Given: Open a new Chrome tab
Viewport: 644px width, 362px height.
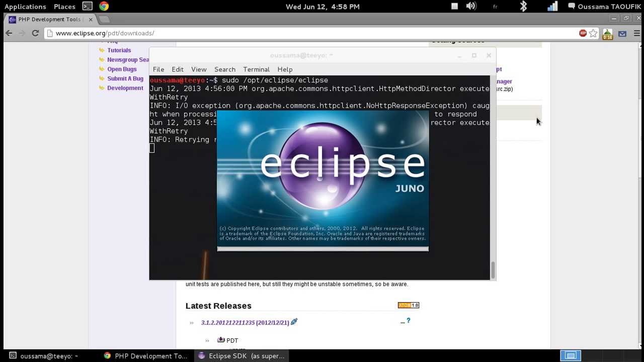Looking at the screenshot, I should pyautogui.click(x=104, y=19).
